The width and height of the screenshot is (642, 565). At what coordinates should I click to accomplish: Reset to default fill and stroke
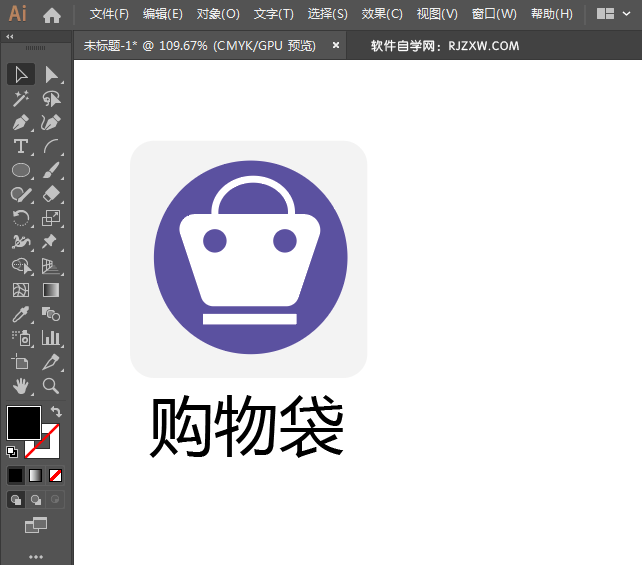click(x=12, y=452)
